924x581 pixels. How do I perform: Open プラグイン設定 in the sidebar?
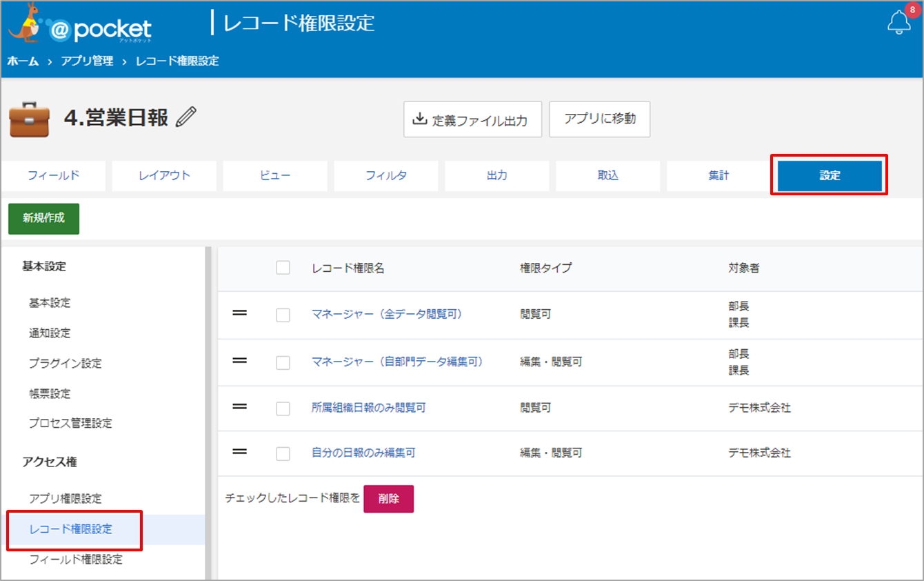tap(66, 364)
